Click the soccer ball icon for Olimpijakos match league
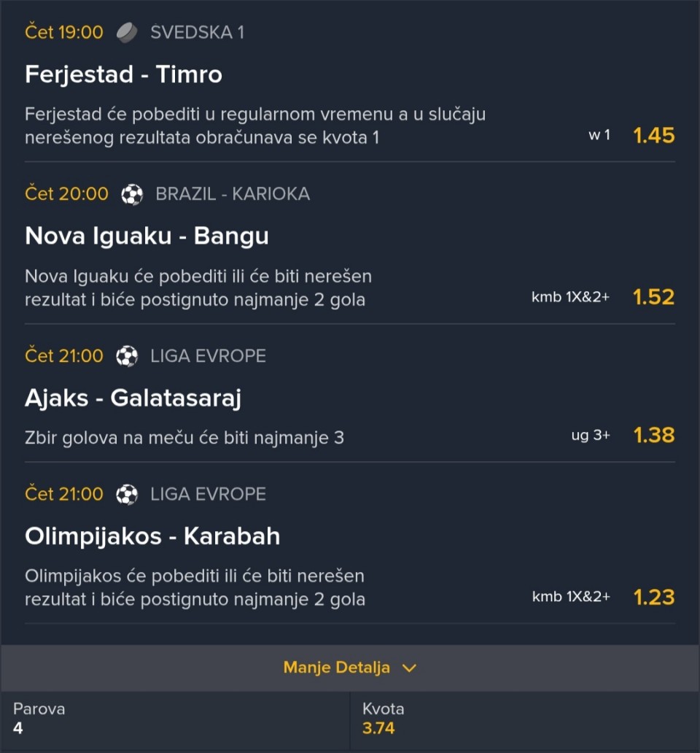 click(127, 495)
